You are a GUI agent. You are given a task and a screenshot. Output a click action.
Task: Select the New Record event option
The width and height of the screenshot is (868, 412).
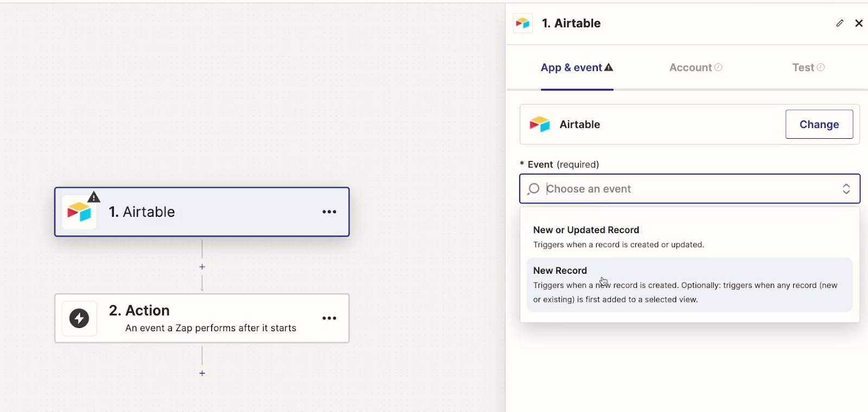point(690,285)
